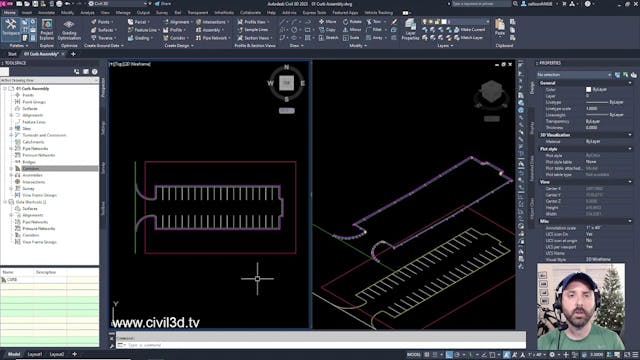Click the Color ByLayer swatch in Properties
The image size is (640, 360).
(x=588, y=89)
